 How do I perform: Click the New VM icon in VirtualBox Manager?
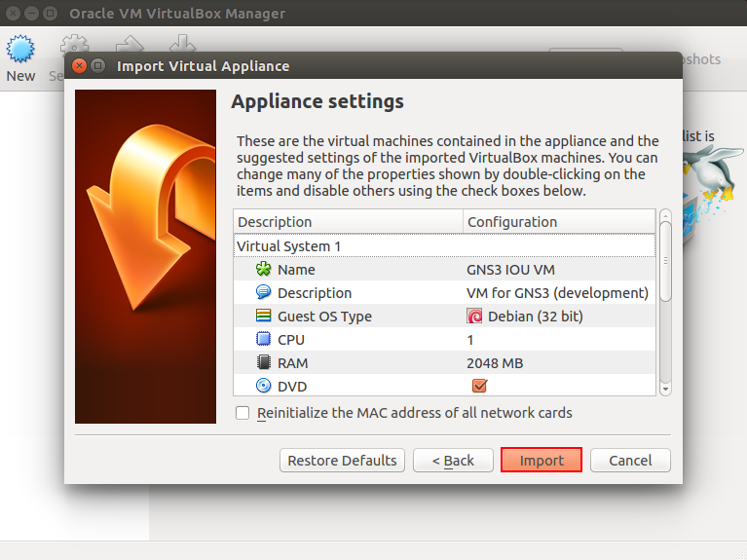tap(20, 49)
